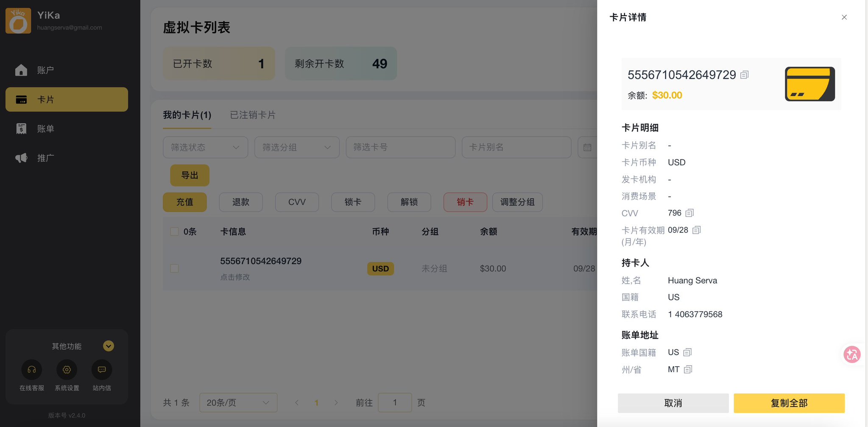Image resolution: width=868 pixels, height=427 pixels.
Task: Collapse the 其他功能 chevron
Action: [x=109, y=346]
